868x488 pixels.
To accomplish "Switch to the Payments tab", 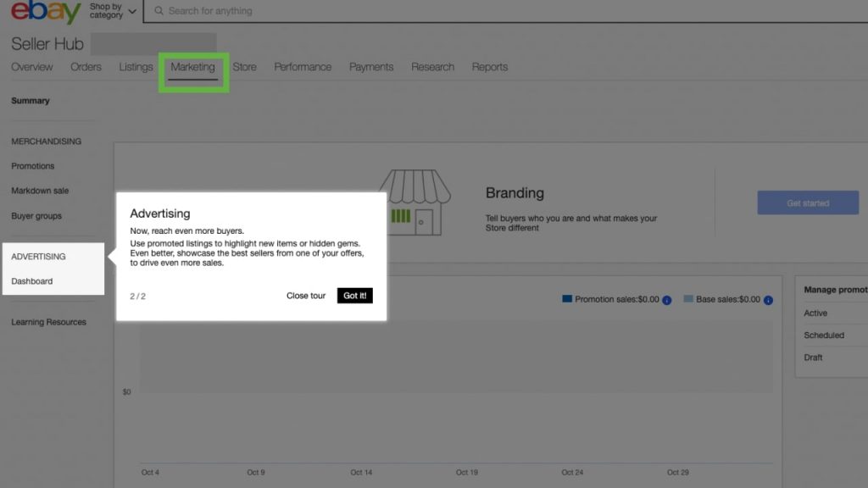I will tap(371, 67).
